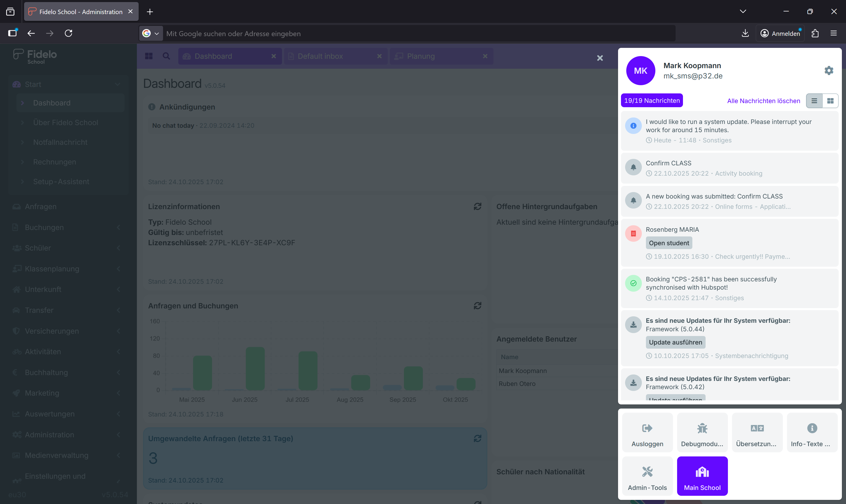
Task: Refresh the Lizenzinformationen widget
Action: click(477, 206)
